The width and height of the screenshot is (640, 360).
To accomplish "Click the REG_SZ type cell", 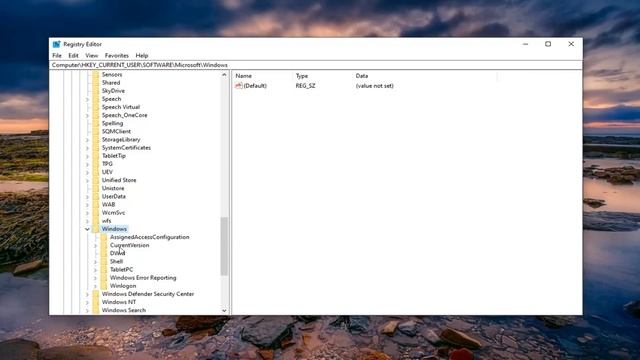I will [305, 86].
